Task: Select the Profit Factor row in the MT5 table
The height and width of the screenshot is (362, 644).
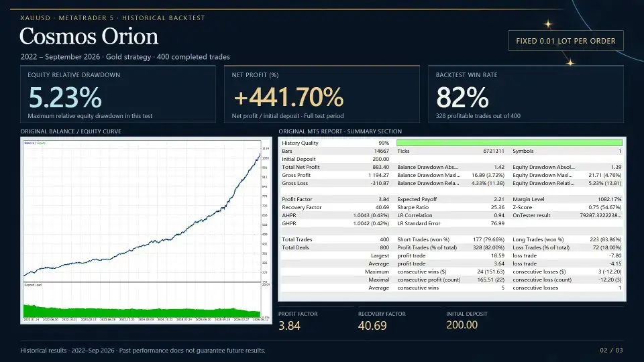Action: point(335,199)
